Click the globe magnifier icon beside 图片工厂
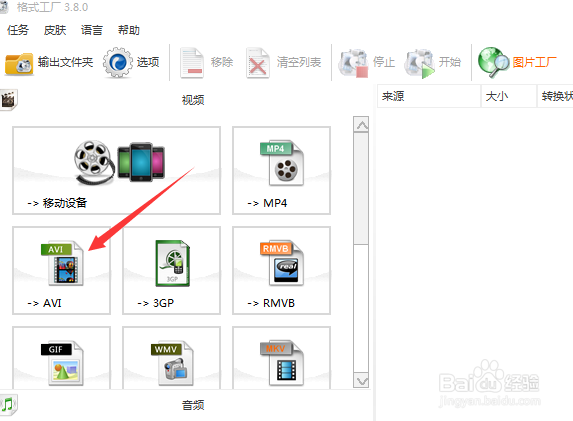 pos(493,62)
